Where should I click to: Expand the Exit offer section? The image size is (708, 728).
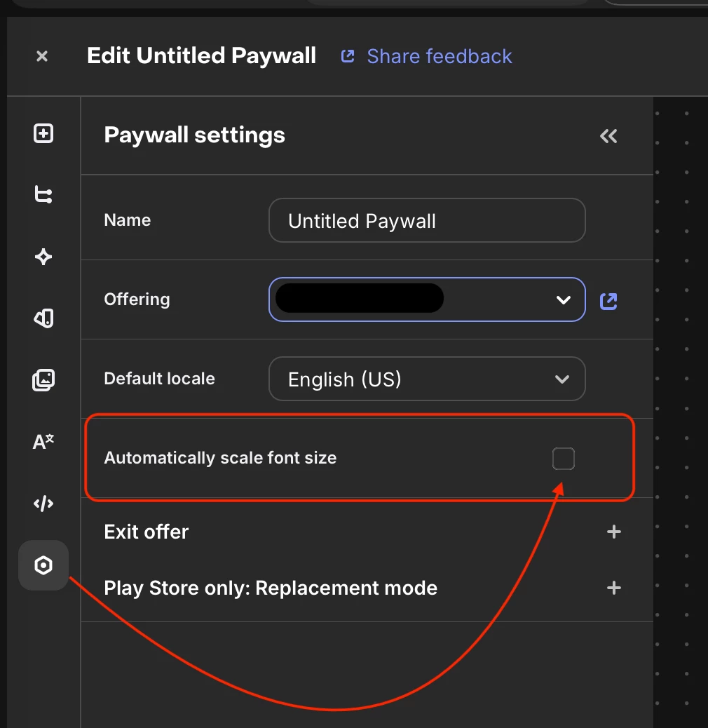pos(614,532)
